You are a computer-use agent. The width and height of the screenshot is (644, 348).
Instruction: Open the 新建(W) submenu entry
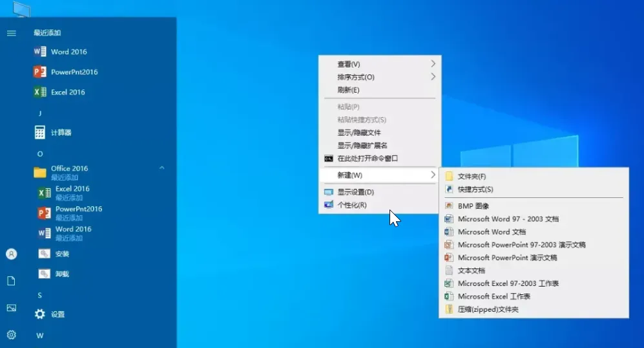[x=380, y=175]
